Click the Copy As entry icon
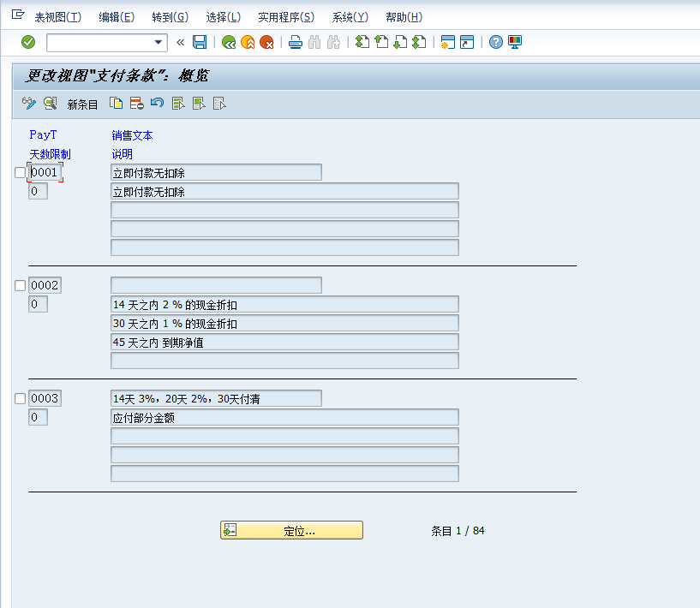 116,103
